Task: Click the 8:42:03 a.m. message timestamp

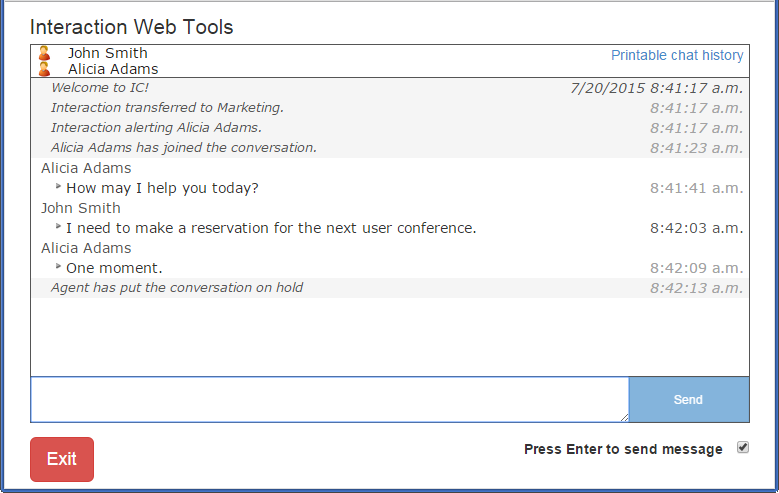Action: [696, 228]
